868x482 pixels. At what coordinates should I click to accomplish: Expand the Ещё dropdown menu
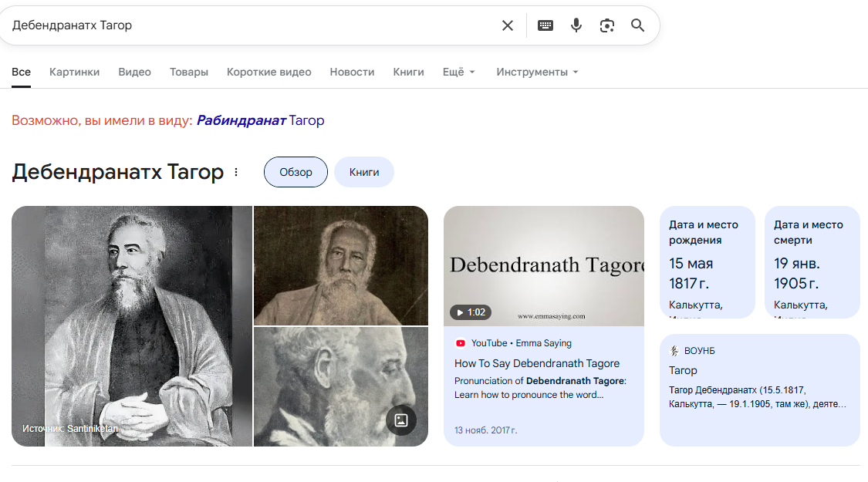click(x=458, y=72)
